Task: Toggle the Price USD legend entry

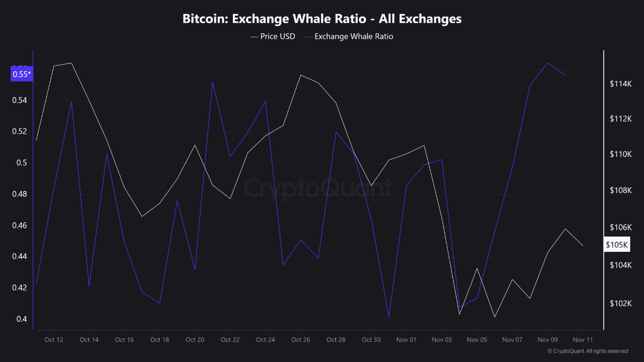Action: click(x=278, y=36)
